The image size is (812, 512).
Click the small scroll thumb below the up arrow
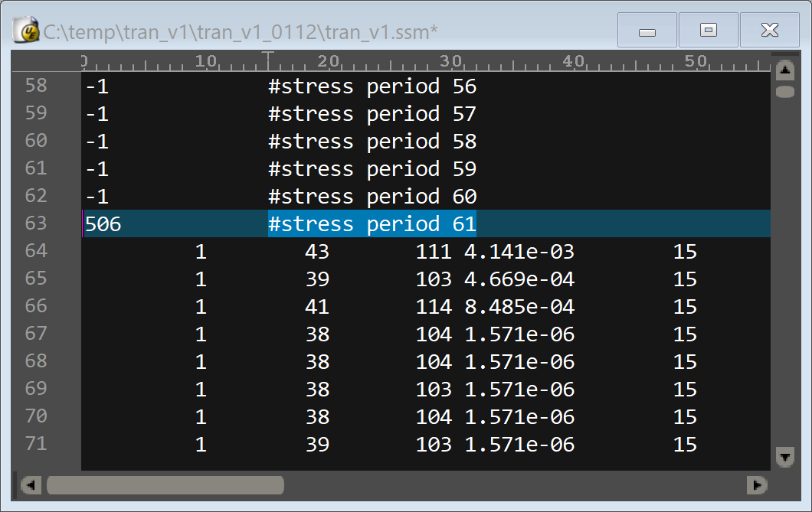(x=784, y=91)
